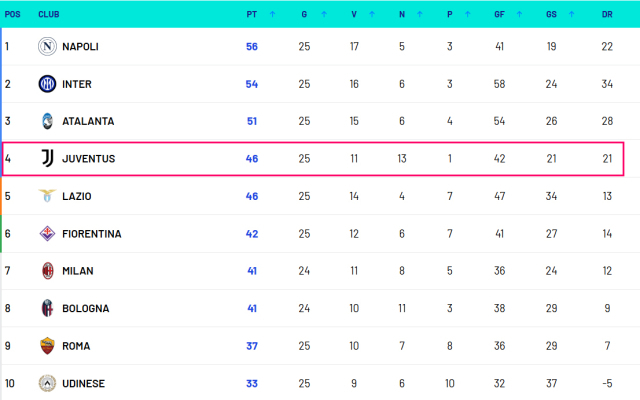
Task: Click the Atalanta club crest
Action: tap(47, 121)
